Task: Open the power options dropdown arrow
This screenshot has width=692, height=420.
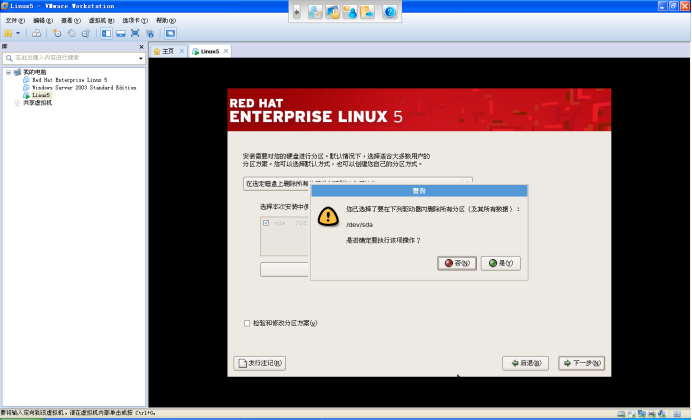Action: (18, 33)
